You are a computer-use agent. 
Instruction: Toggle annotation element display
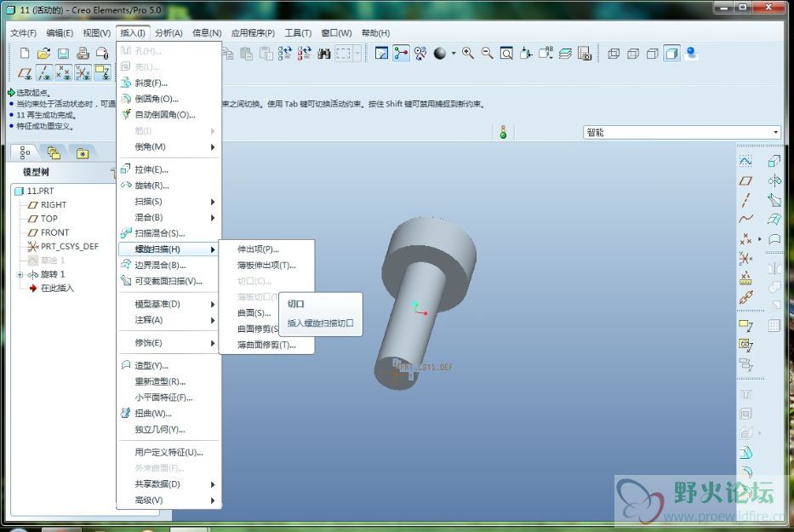102,73
